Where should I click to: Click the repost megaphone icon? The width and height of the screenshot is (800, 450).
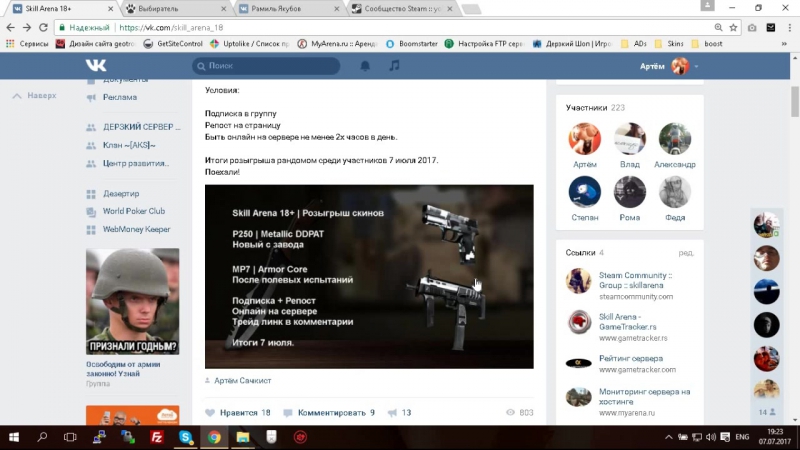pyautogui.click(x=392, y=413)
